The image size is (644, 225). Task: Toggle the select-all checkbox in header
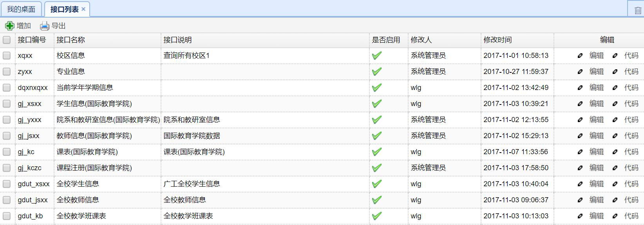pos(7,40)
